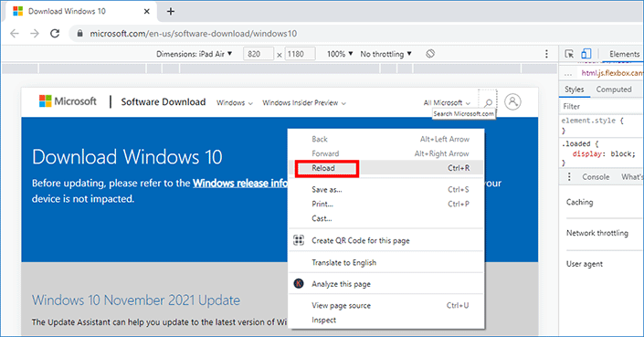Switch to the Elements tab
This screenshot has height=337, width=644.
coord(624,54)
